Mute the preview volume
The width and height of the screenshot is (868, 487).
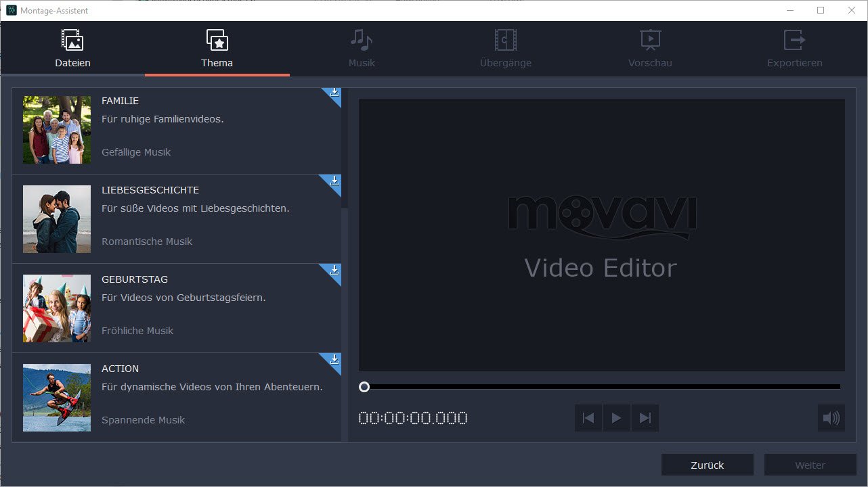tap(831, 418)
